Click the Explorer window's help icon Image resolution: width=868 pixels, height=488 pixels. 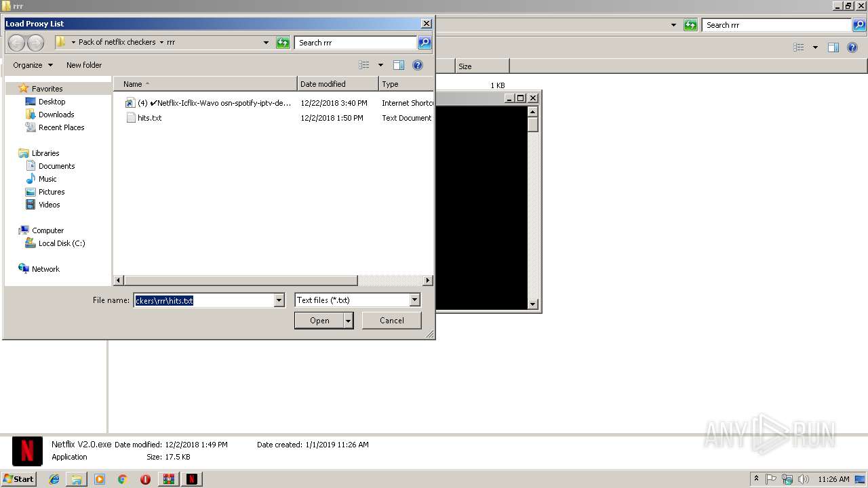click(853, 47)
